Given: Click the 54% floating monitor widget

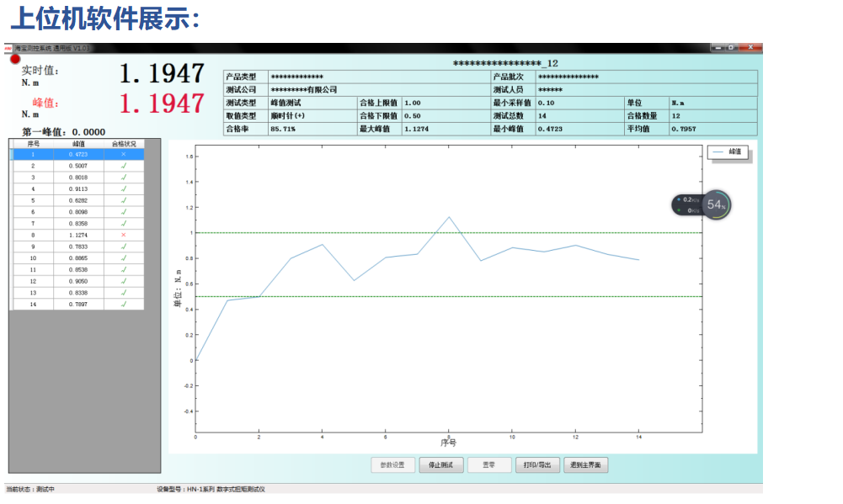Looking at the screenshot, I should click(717, 204).
